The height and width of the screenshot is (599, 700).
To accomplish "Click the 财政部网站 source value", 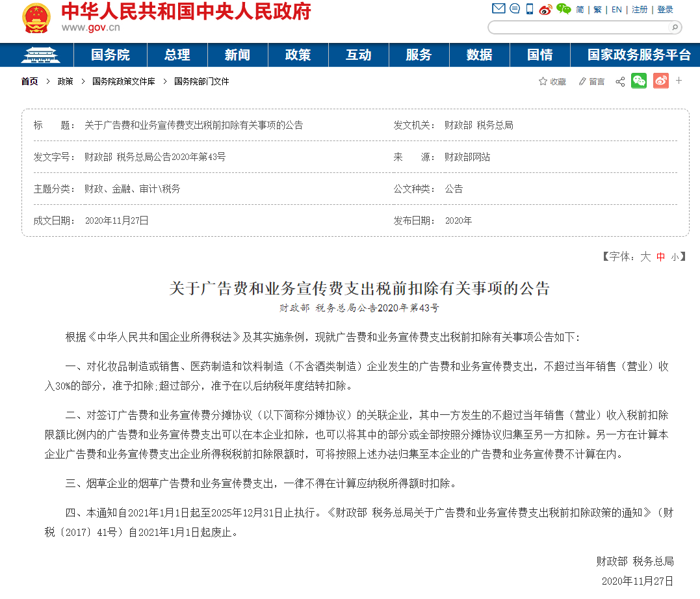I will [467, 157].
